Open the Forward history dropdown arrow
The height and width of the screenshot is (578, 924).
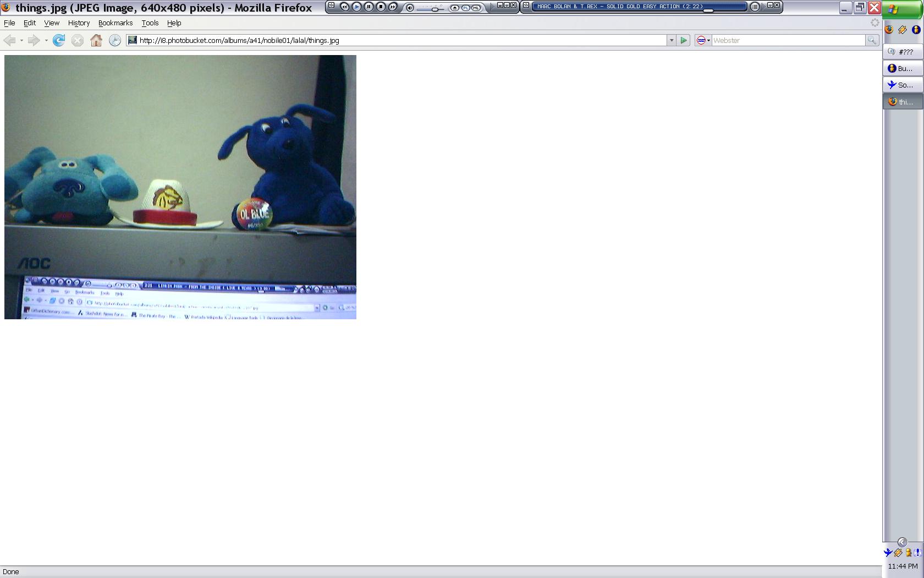(46, 40)
